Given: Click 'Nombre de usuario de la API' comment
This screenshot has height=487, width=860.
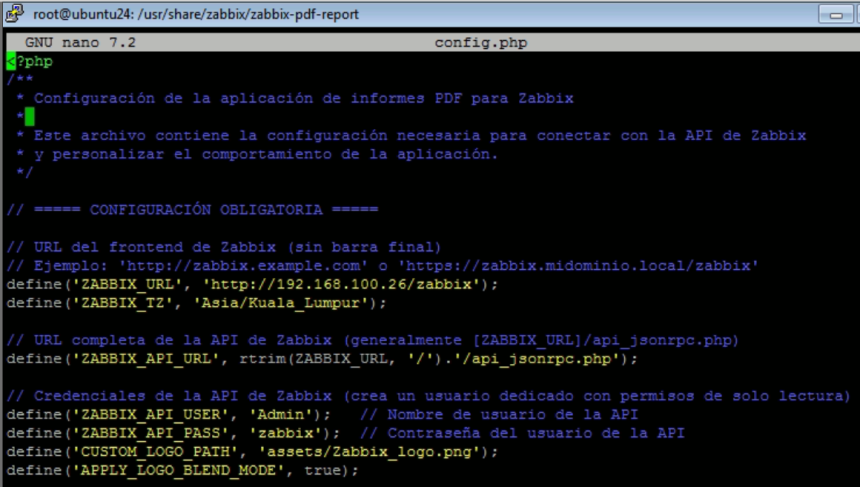Looking at the screenshot, I should tap(499, 415).
